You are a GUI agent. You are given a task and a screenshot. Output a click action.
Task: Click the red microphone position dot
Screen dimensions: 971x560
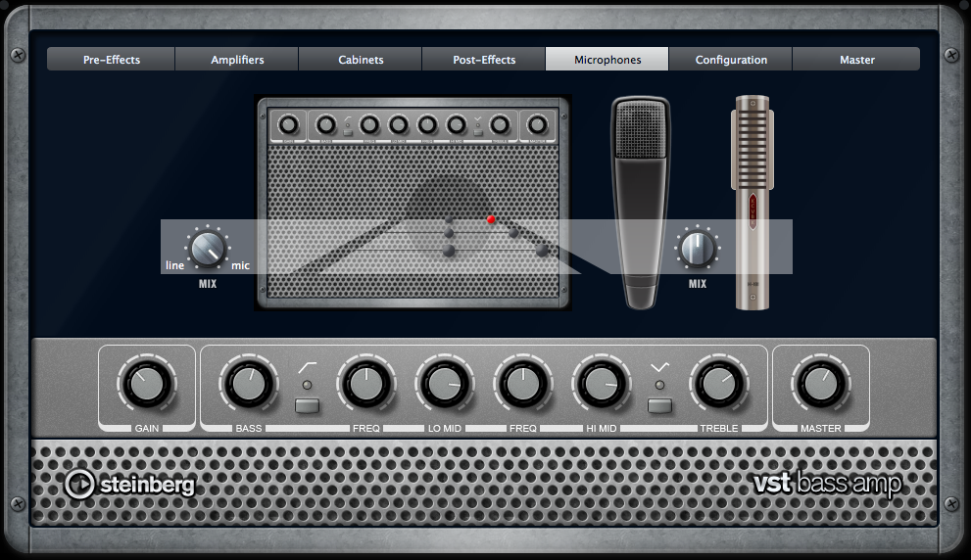point(491,219)
